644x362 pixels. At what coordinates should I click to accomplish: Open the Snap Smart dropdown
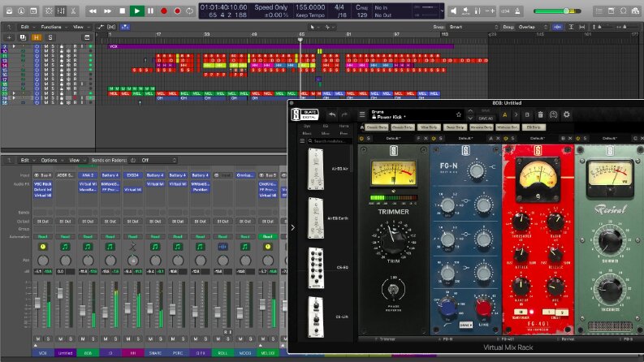click(x=473, y=27)
